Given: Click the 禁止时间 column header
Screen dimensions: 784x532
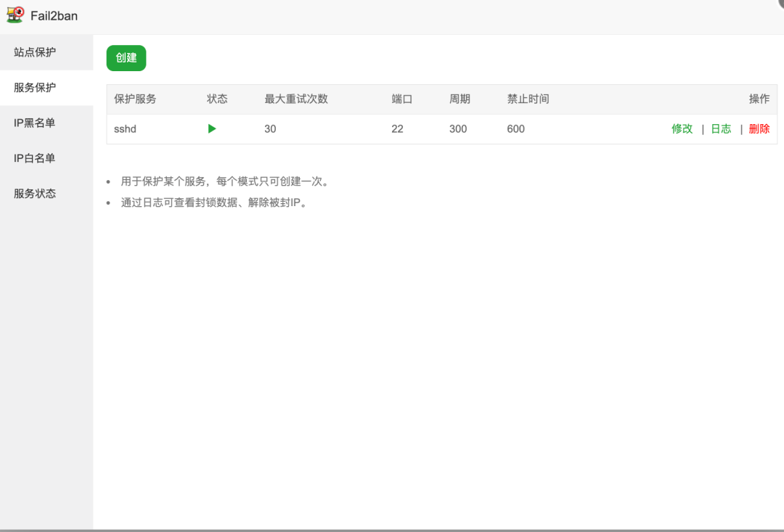Looking at the screenshot, I should (527, 99).
